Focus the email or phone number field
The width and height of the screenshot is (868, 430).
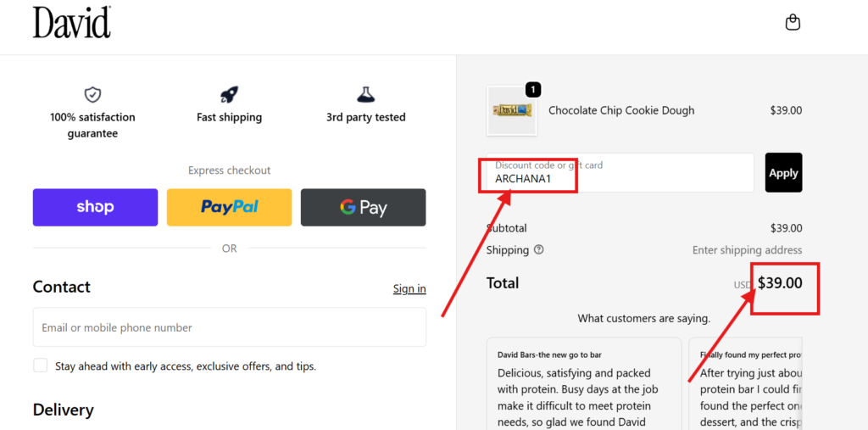pos(229,327)
